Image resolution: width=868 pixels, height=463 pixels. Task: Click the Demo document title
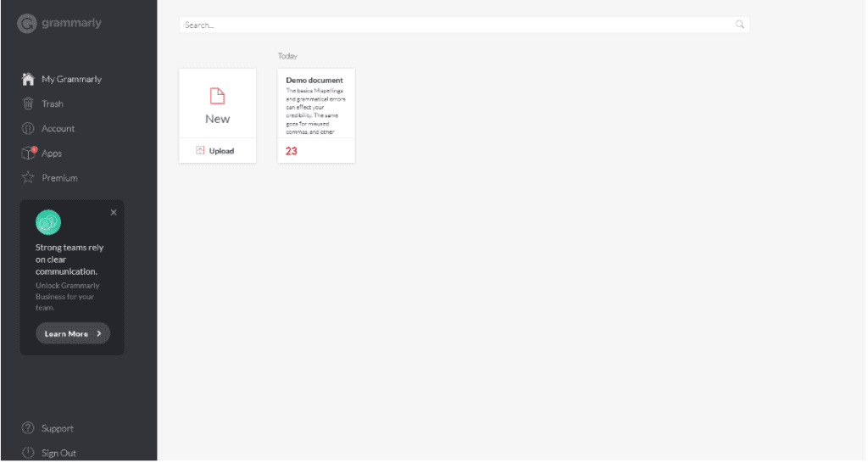point(314,81)
